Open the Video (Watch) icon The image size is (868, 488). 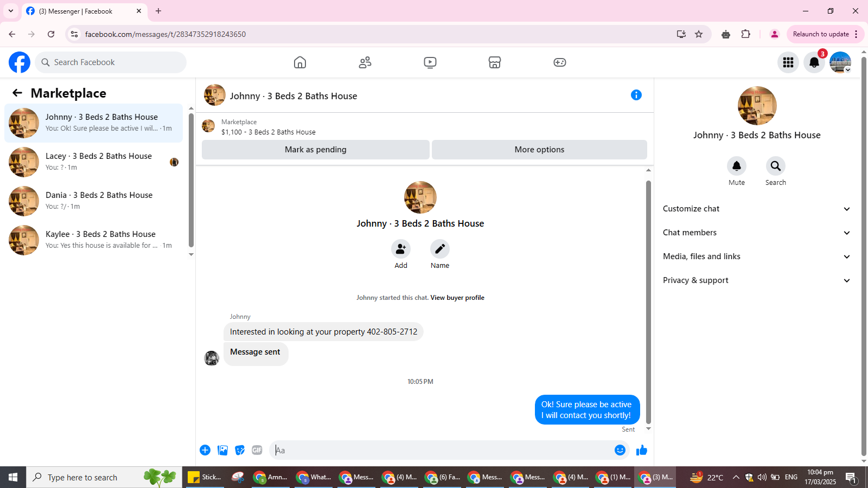coord(430,62)
